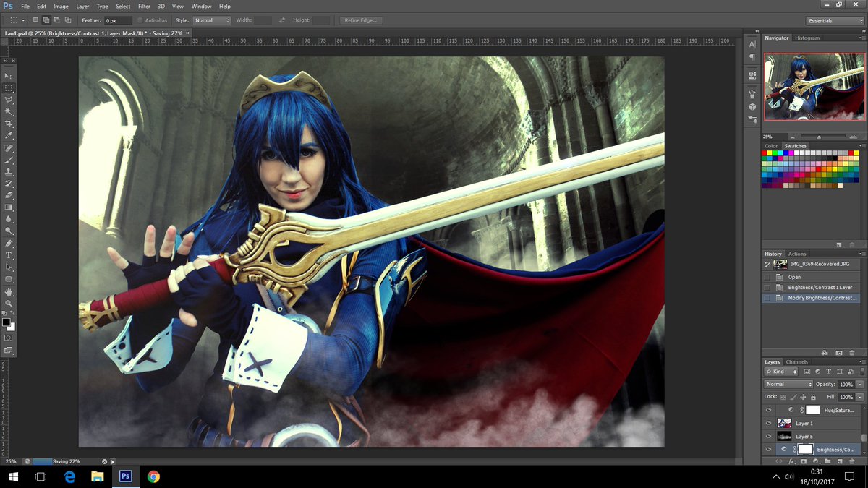Open the tool preset picker arrow
The height and width of the screenshot is (488, 868).
23,20
